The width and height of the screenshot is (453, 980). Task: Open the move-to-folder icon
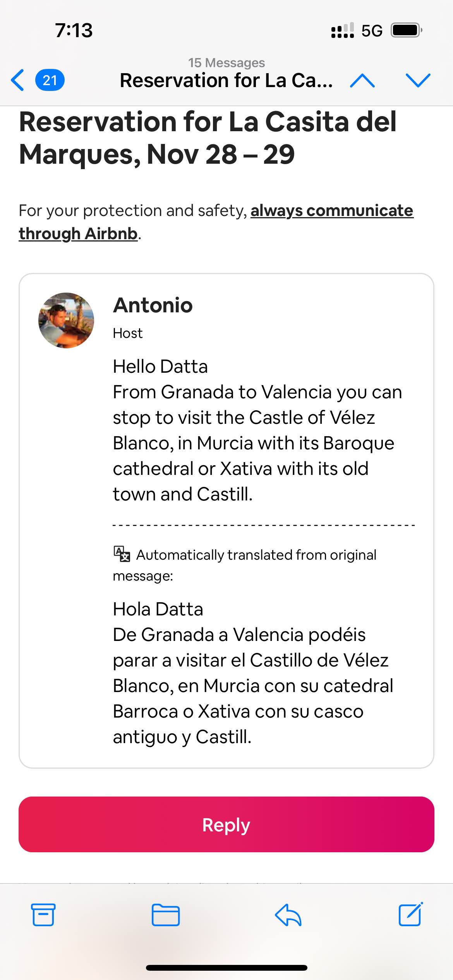(165, 915)
